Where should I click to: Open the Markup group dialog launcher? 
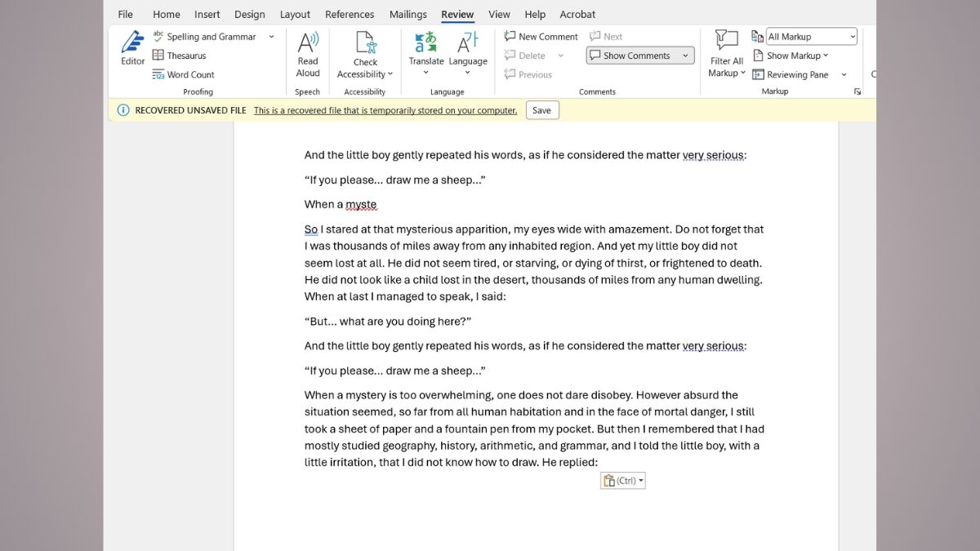857,91
